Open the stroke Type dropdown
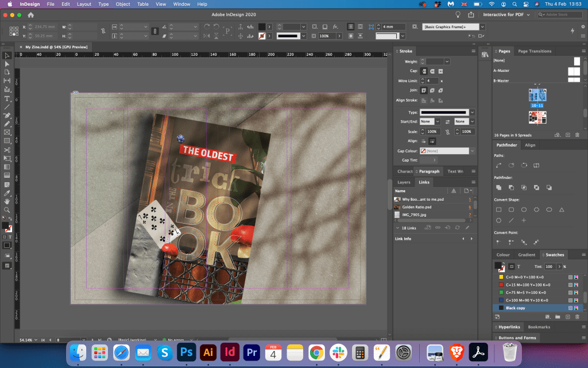Image resolution: width=588 pixels, height=368 pixels. click(x=472, y=112)
